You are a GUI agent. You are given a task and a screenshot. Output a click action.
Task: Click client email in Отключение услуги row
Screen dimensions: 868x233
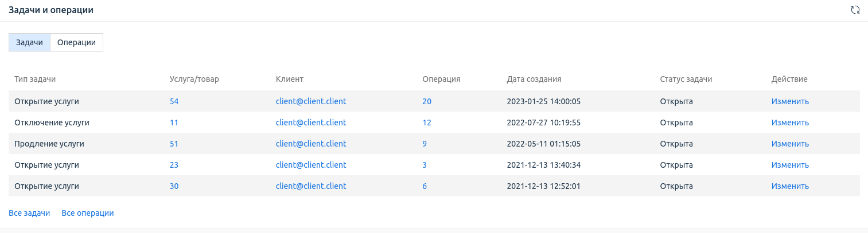click(310, 123)
